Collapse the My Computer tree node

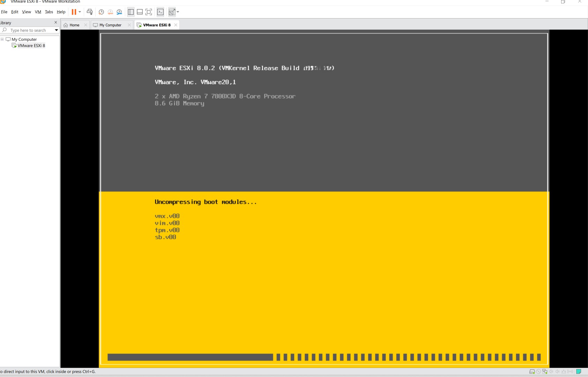[x=2, y=39]
